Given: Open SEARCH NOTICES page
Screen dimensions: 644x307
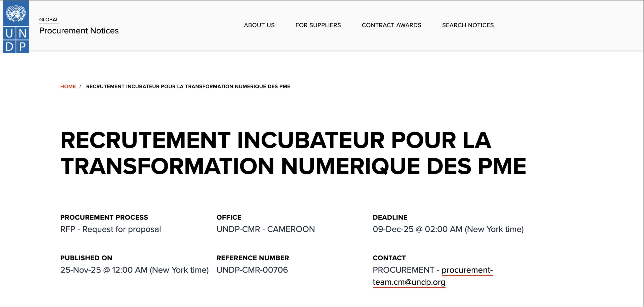Looking at the screenshot, I should click(x=468, y=25).
